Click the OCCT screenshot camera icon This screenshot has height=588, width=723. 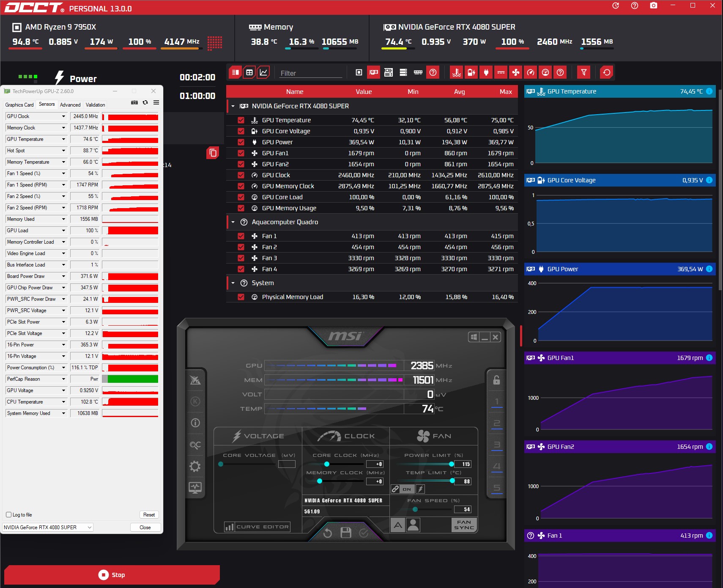[654, 5]
